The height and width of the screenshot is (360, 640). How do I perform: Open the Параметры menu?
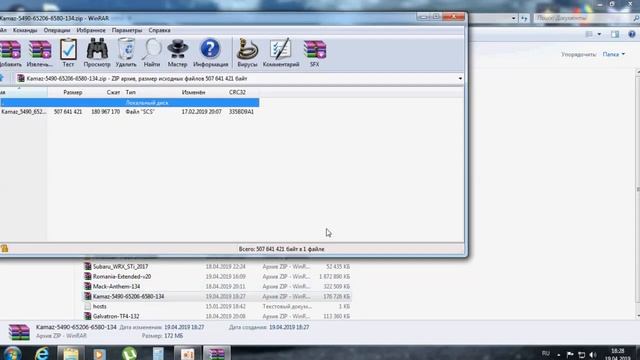tap(127, 30)
